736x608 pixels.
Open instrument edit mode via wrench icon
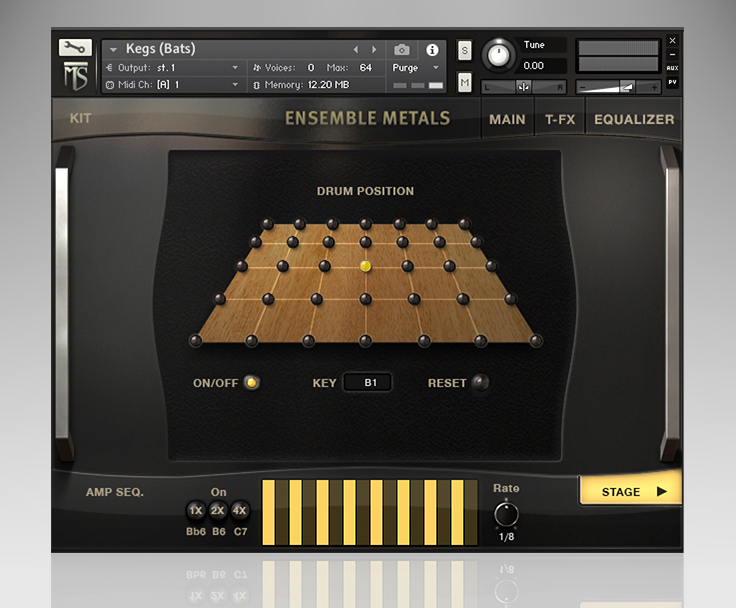pos(75,47)
